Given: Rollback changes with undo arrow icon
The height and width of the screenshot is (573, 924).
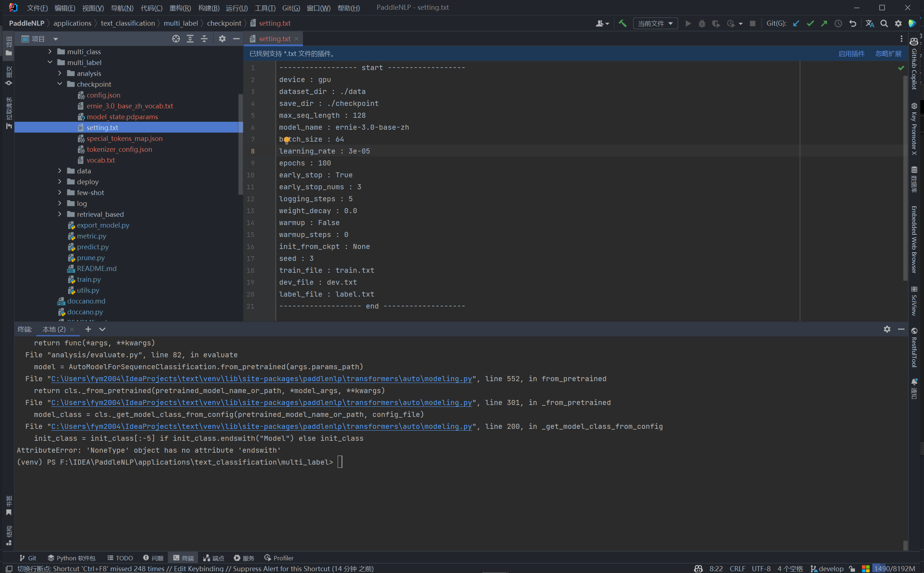Looking at the screenshot, I should click(x=853, y=23).
